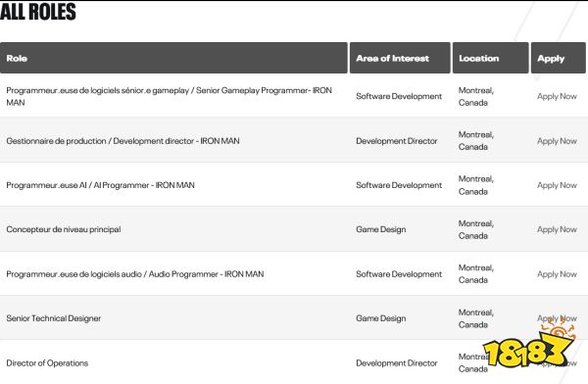Apply Now for AI Programmer role
Image resolution: width=588 pixels, height=384 pixels.
[x=557, y=185]
